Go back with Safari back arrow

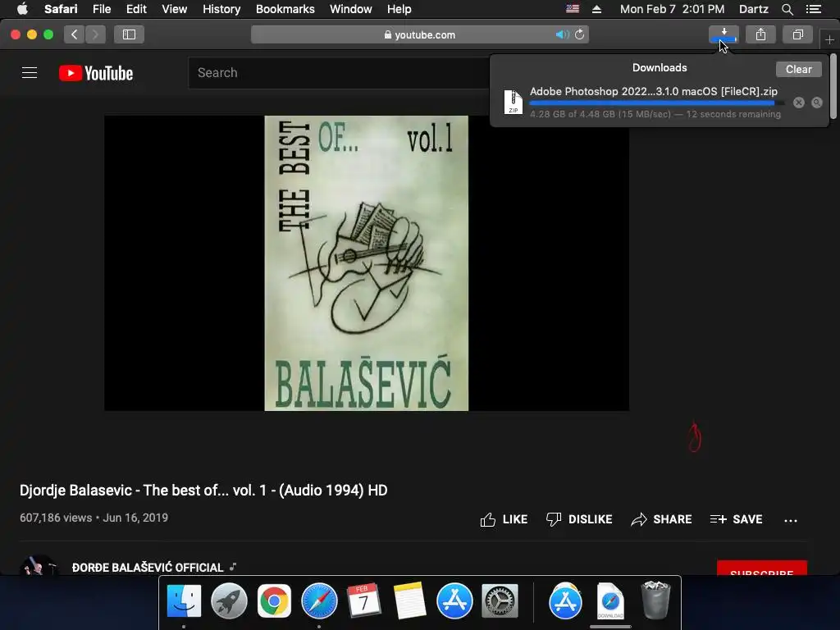click(x=75, y=34)
